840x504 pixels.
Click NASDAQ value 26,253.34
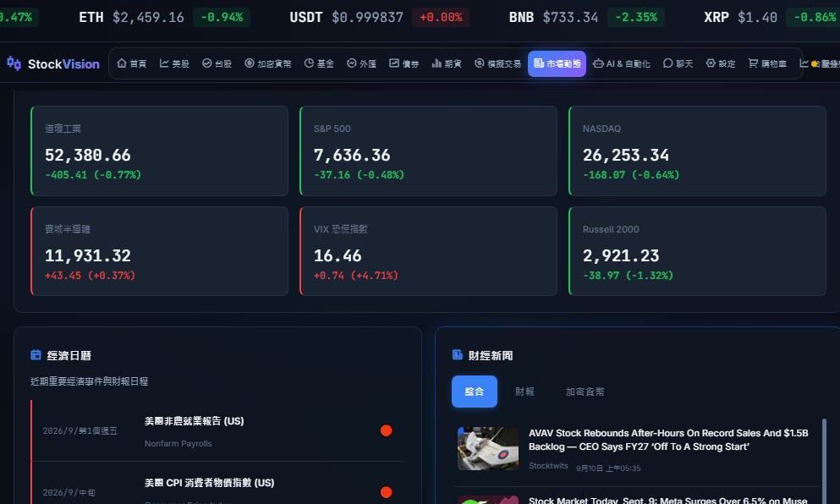tap(626, 156)
